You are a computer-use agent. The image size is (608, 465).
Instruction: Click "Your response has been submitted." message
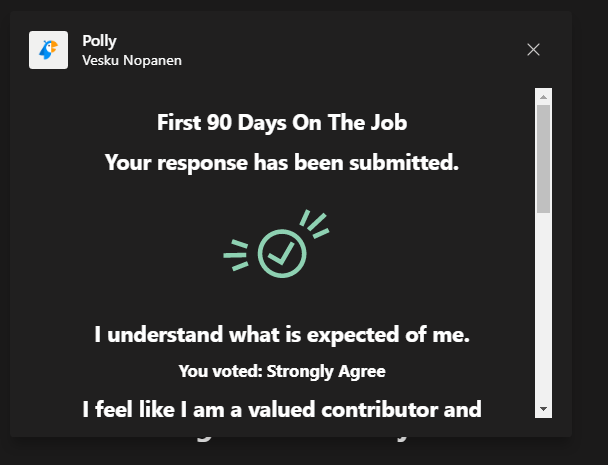[282, 162]
